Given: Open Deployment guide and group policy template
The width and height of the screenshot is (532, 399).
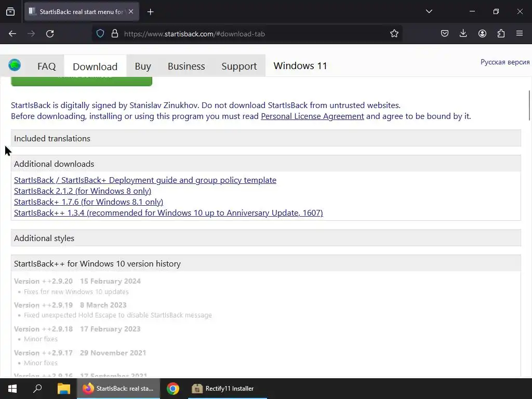Looking at the screenshot, I should (145, 180).
